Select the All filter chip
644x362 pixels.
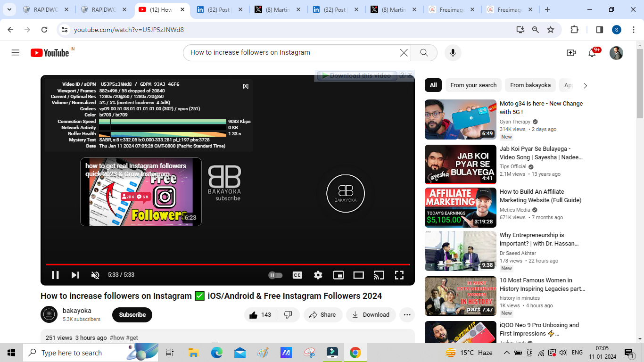[433, 85]
